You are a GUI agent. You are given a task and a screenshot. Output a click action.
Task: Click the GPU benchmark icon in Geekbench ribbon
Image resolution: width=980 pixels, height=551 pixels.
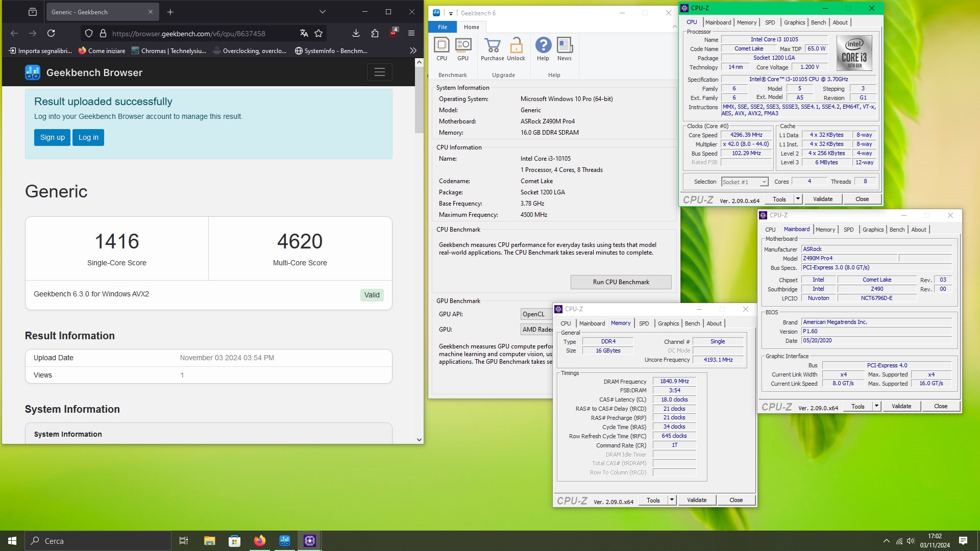pyautogui.click(x=463, y=49)
